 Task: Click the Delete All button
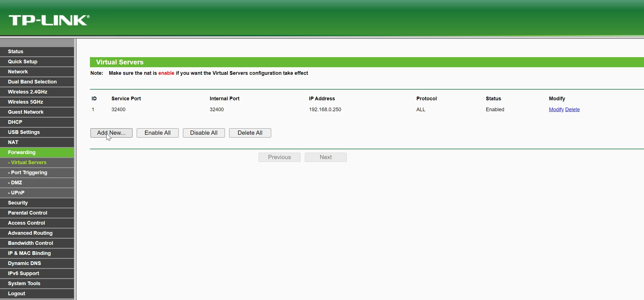pos(250,133)
